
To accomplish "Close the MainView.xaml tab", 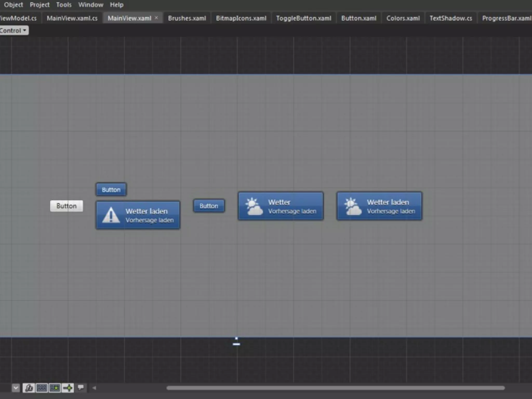I will pos(156,18).
